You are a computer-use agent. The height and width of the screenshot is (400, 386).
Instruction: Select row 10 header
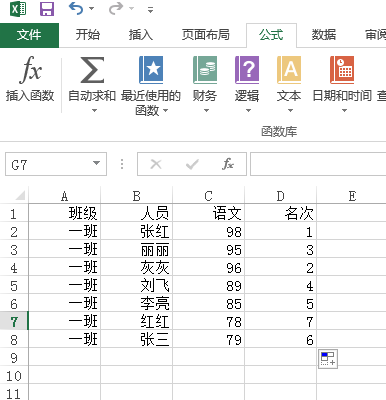(x=14, y=376)
